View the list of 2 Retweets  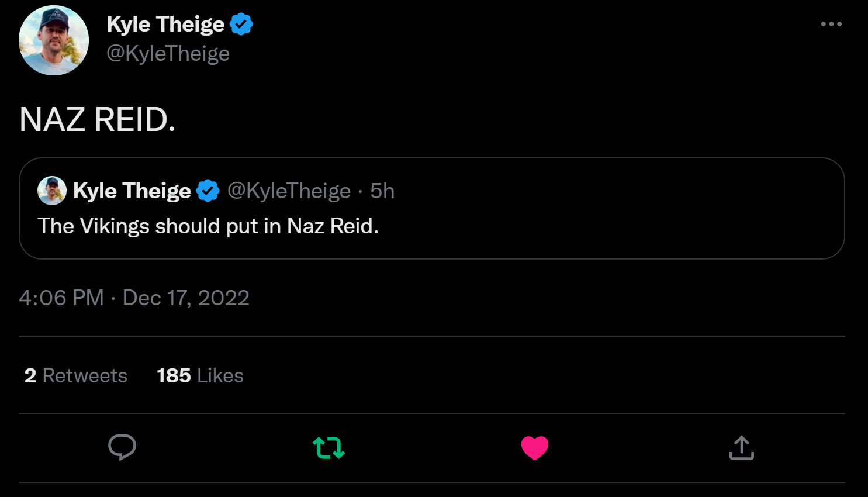click(x=76, y=375)
